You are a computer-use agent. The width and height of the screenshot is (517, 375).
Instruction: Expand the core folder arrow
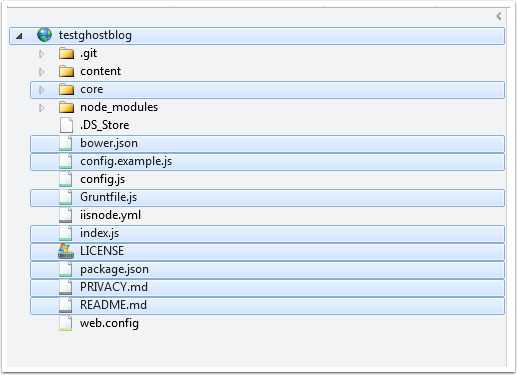[x=41, y=90]
